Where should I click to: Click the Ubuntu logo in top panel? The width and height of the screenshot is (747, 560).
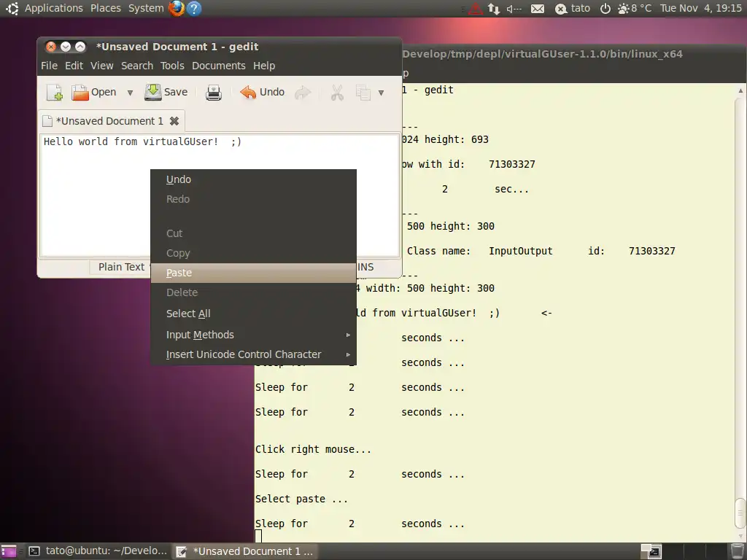point(12,8)
